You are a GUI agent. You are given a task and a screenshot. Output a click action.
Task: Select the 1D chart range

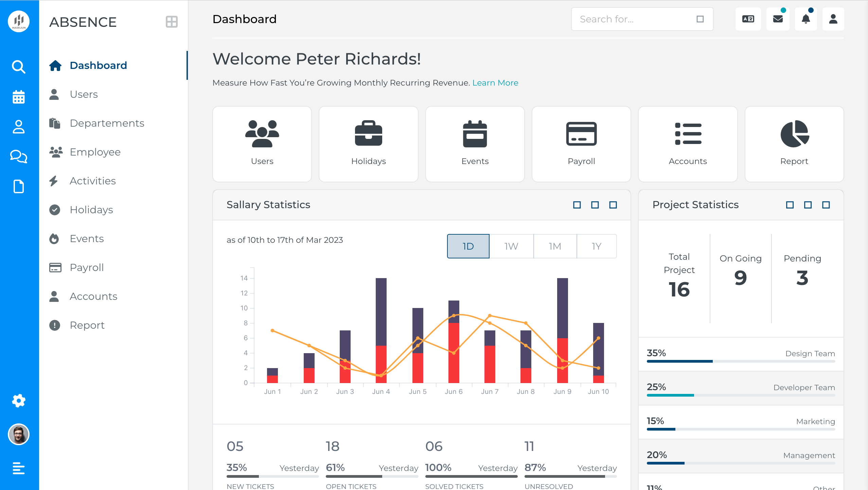click(x=468, y=246)
